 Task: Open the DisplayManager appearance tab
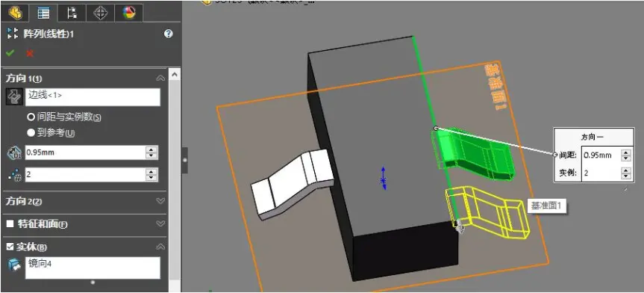click(x=128, y=13)
